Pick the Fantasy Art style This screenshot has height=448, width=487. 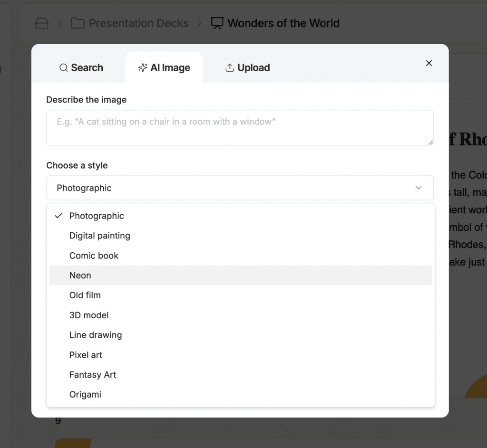pyautogui.click(x=241, y=375)
